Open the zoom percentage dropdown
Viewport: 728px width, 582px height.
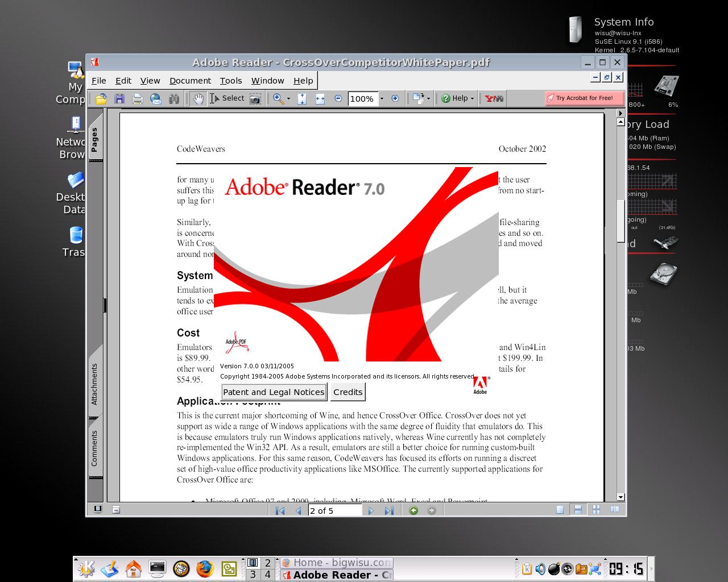(382, 99)
